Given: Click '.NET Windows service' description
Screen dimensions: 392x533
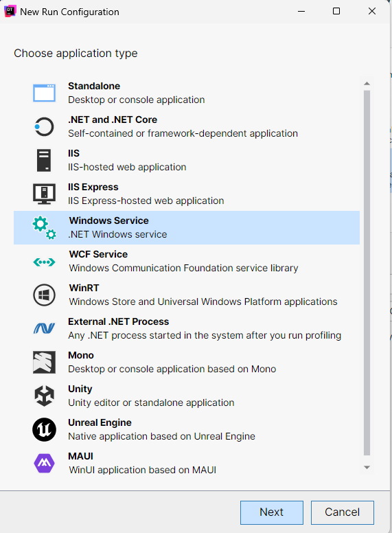Looking at the screenshot, I should point(117,234).
